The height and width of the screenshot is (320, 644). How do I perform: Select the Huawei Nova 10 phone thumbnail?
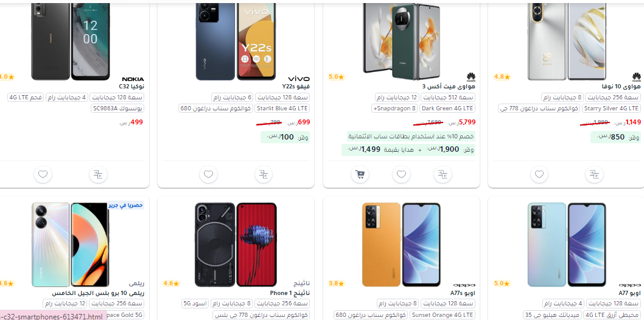pyautogui.click(x=566, y=41)
